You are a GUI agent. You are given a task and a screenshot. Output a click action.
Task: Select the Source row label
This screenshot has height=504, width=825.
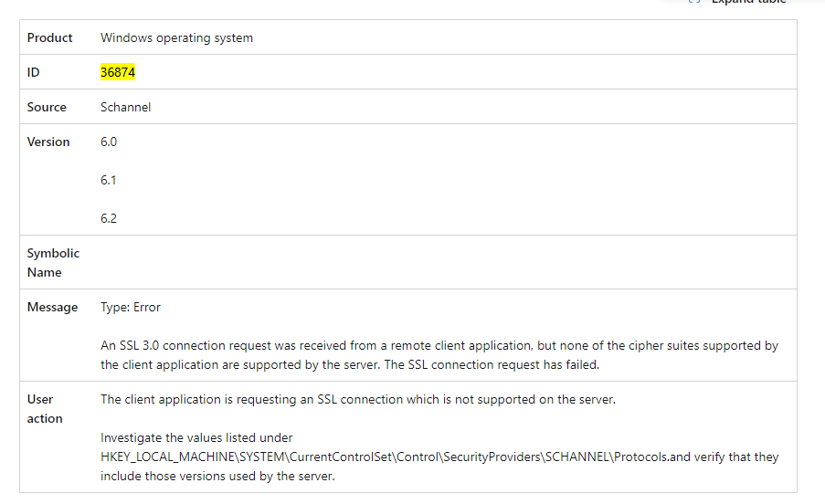(x=47, y=107)
